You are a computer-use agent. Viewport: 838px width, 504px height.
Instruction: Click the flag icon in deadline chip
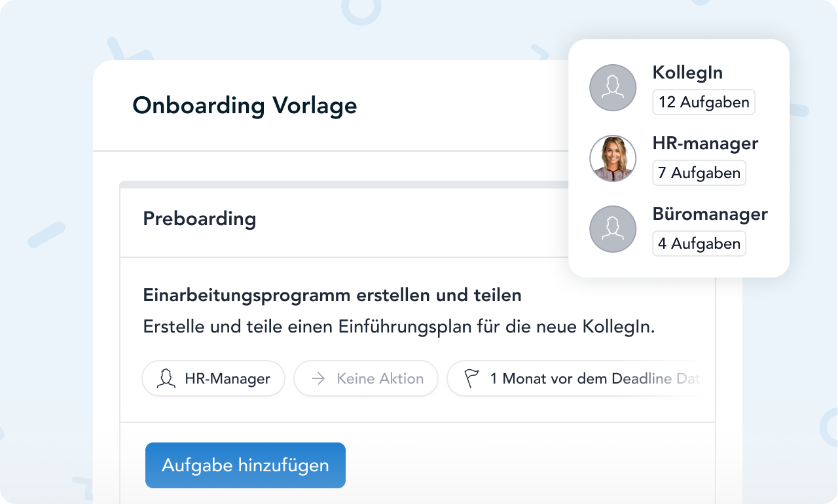(x=471, y=378)
